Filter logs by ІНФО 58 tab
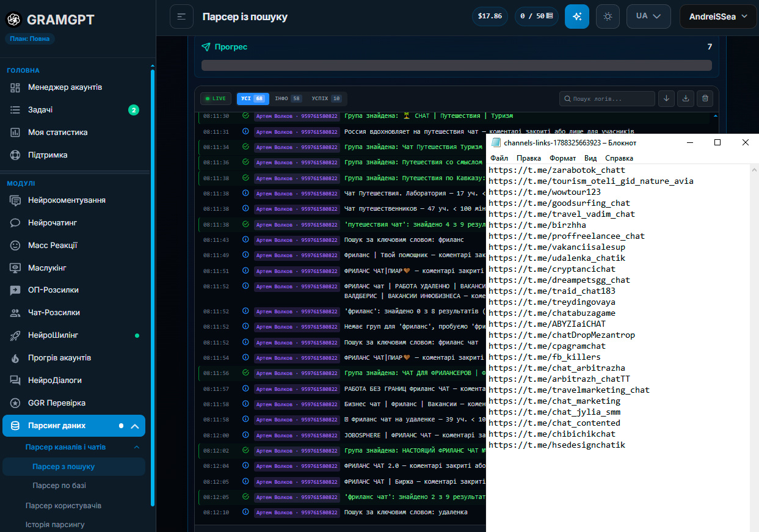This screenshot has height=532, width=759. pos(288,98)
